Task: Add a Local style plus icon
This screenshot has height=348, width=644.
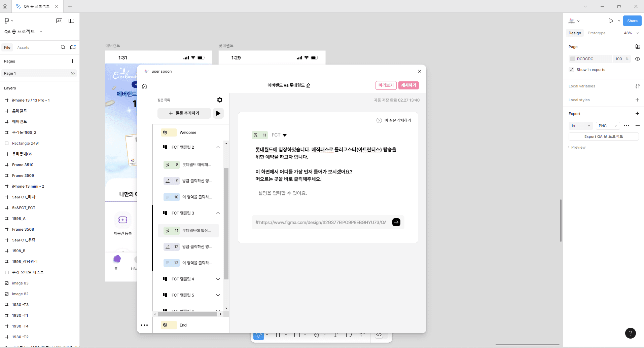Action: pyautogui.click(x=637, y=100)
